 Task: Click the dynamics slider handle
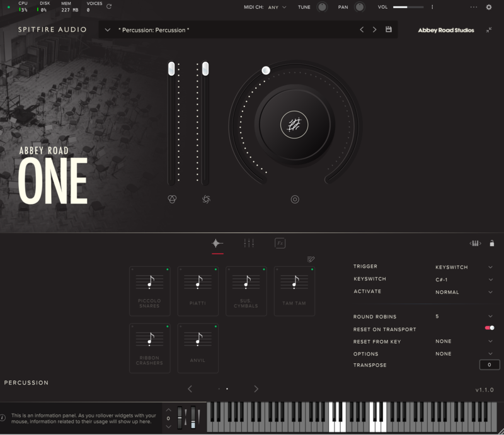205,69
